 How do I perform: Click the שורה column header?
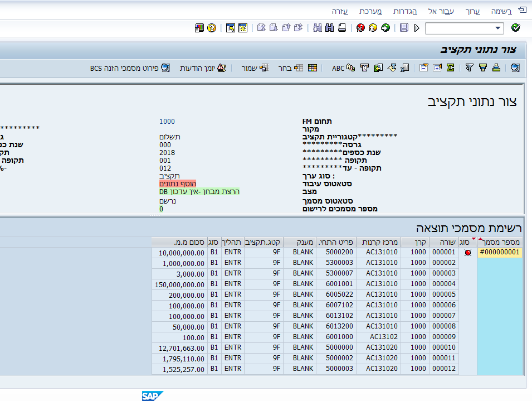[444, 242]
